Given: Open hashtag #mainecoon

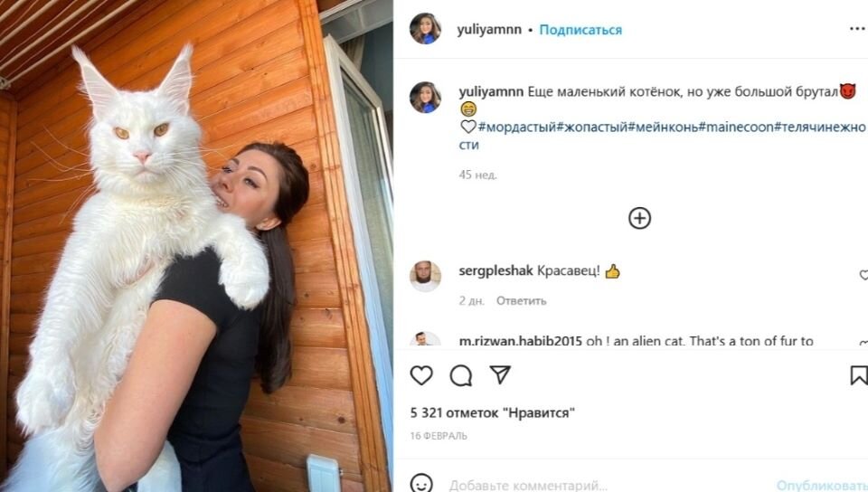Looking at the screenshot, I should tap(736, 128).
